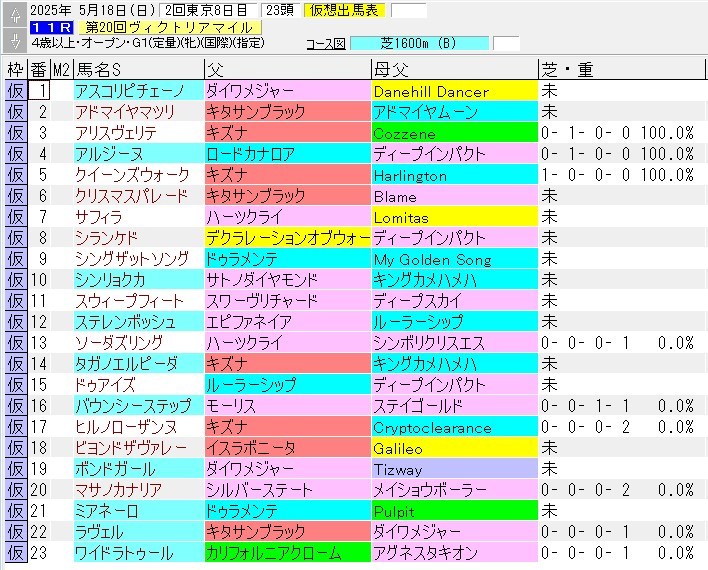Click sire シルバーステート
Screen dimensions: 708x570
(x=288, y=490)
